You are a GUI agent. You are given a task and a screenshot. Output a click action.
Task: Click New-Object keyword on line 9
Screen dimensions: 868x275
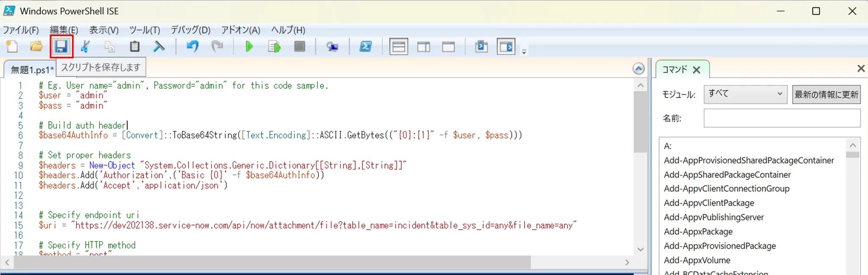click(x=112, y=166)
